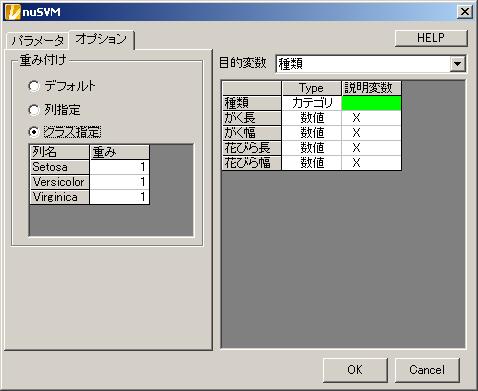Edit the Virginica weight cell
Viewport: 478px width, 391px height.
point(119,197)
